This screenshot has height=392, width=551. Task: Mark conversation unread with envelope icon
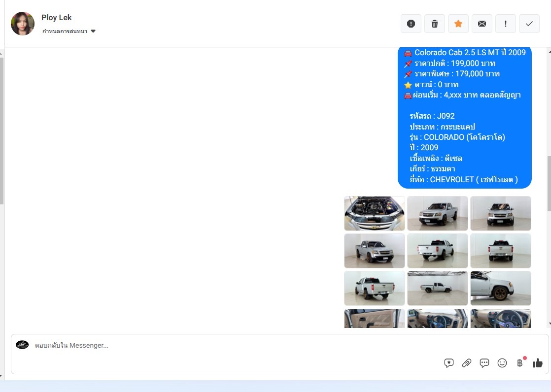(482, 24)
